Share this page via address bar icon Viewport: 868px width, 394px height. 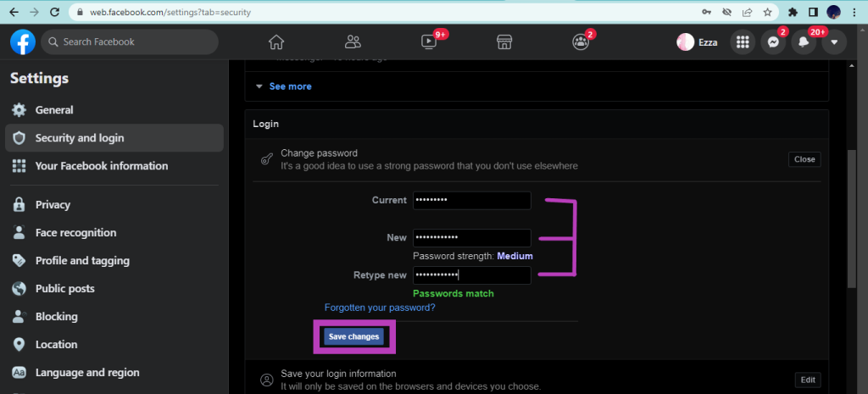coord(748,12)
